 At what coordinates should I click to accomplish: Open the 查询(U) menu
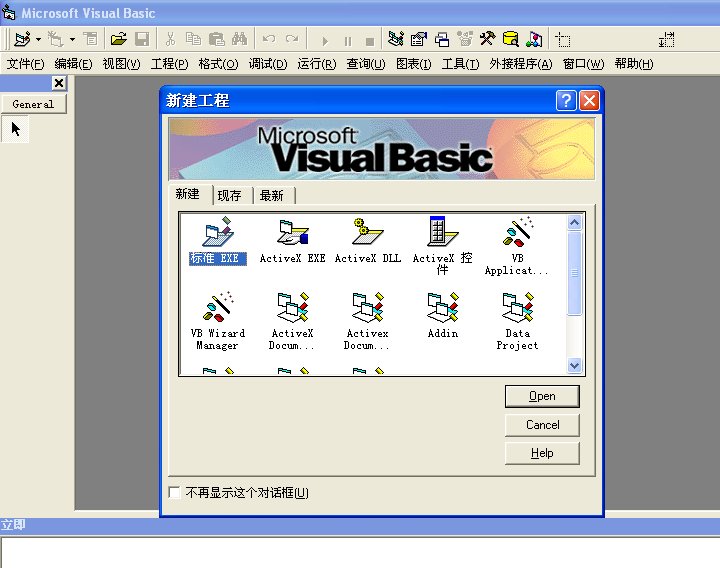point(366,64)
